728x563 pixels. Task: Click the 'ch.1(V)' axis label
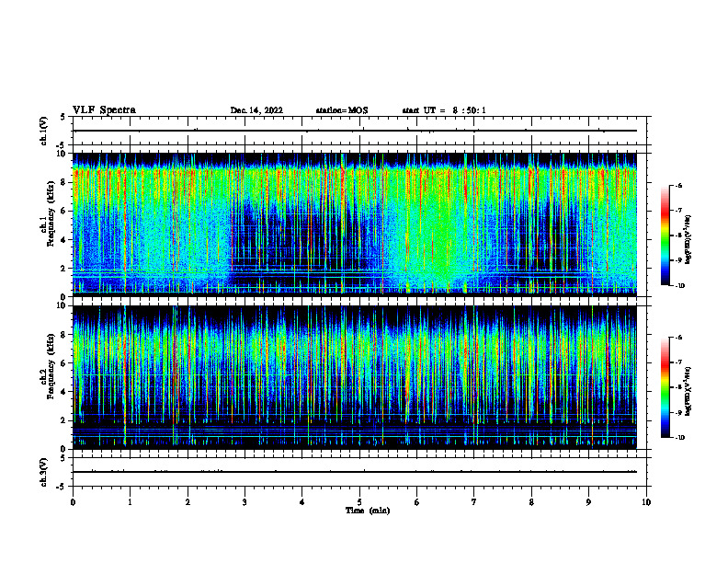point(44,131)
